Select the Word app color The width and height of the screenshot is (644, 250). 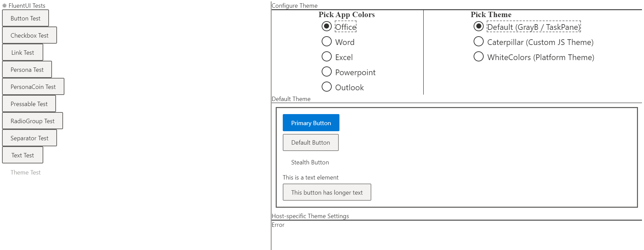click(326, 41)
